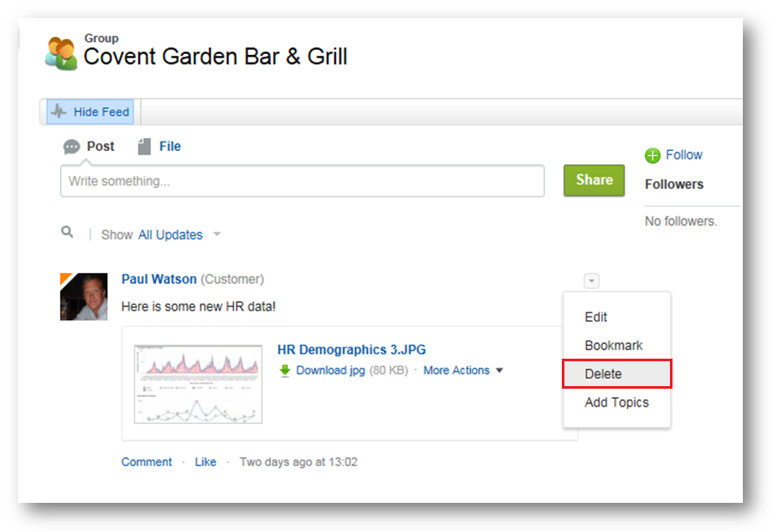Click the Covent Garden group icon
Image resolution: width=772 pixels, height=532 pixels.
tap(61, 53)
